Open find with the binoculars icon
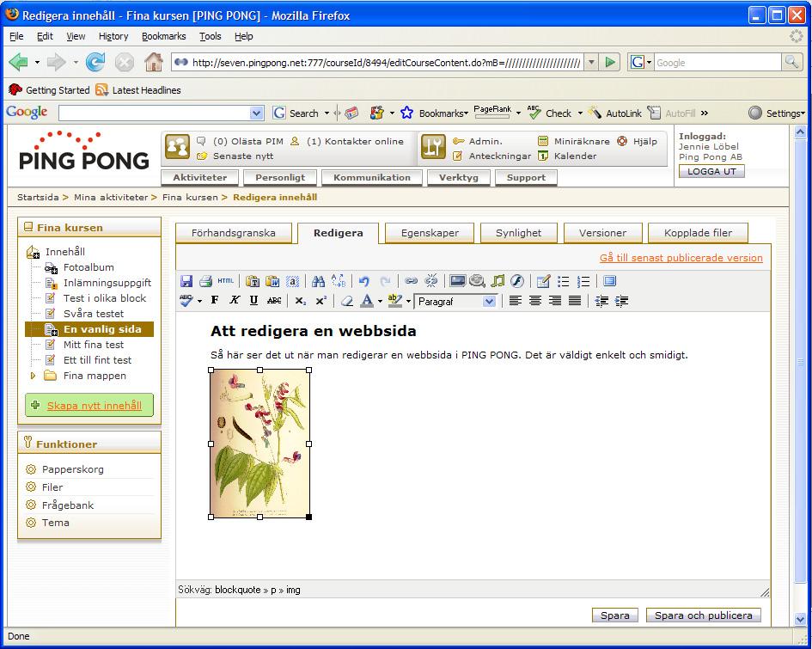The image size is (812, 649). point(319,281)
